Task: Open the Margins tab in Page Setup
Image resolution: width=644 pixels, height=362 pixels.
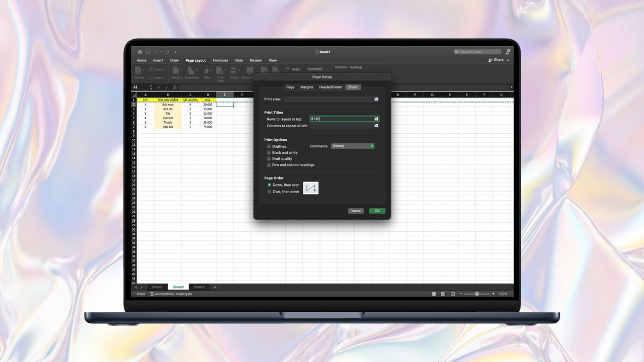Action: 306,87
